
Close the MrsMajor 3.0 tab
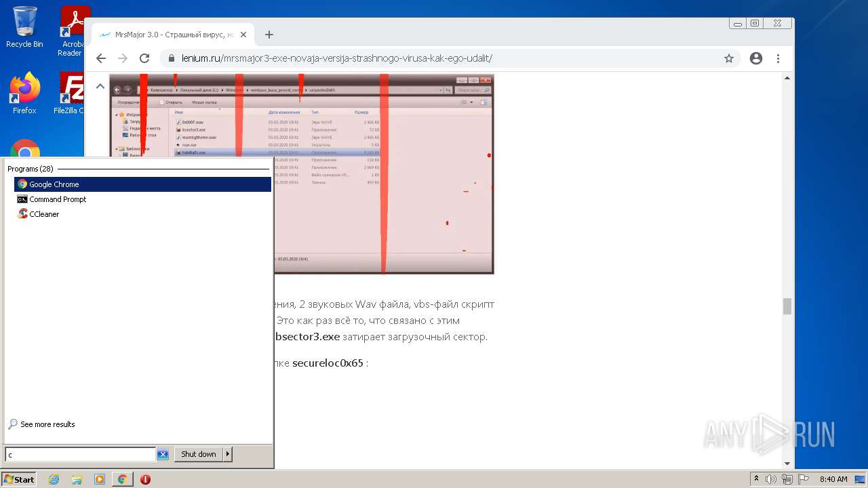[243, 35]
